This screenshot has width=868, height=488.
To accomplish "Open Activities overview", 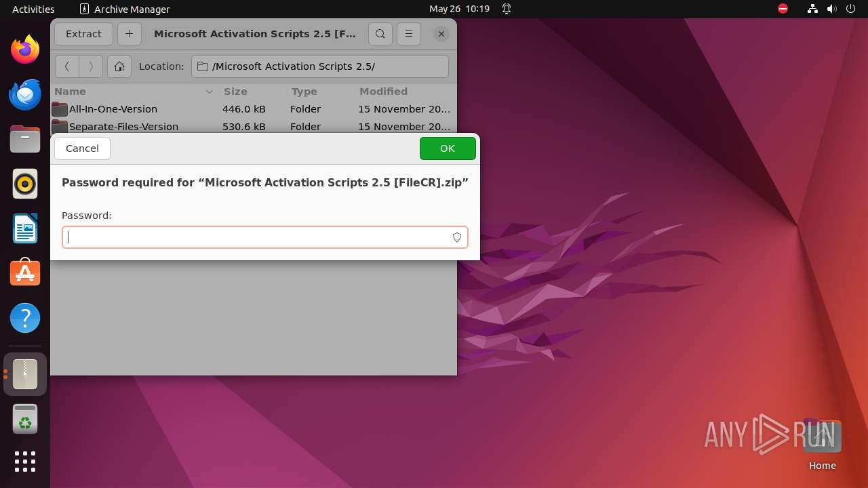I will [33, 9].
